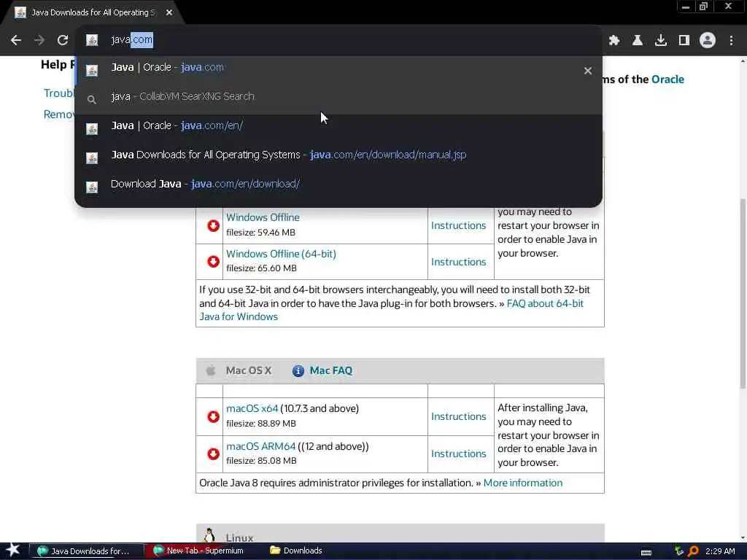Select the Java Downloads for All Operating Systems tab
This screenshot has height=560, width=747.
(93, 12)
